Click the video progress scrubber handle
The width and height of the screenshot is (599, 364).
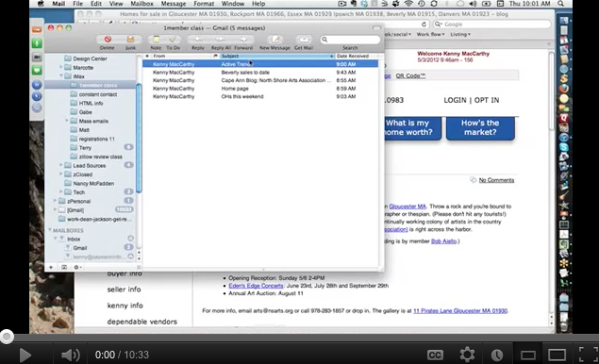coord(7,337)
